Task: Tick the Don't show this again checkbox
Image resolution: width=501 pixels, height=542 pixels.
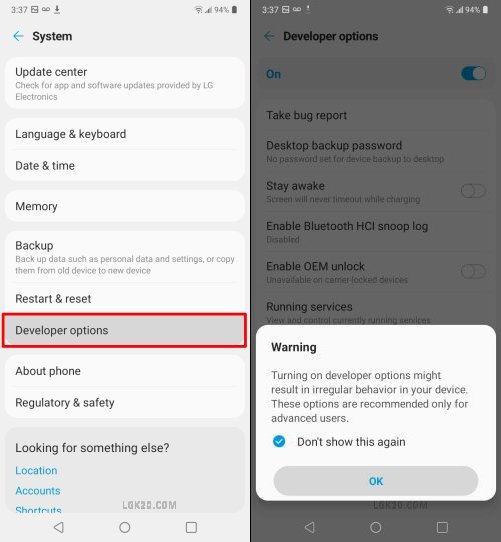Action: (279, 441)
